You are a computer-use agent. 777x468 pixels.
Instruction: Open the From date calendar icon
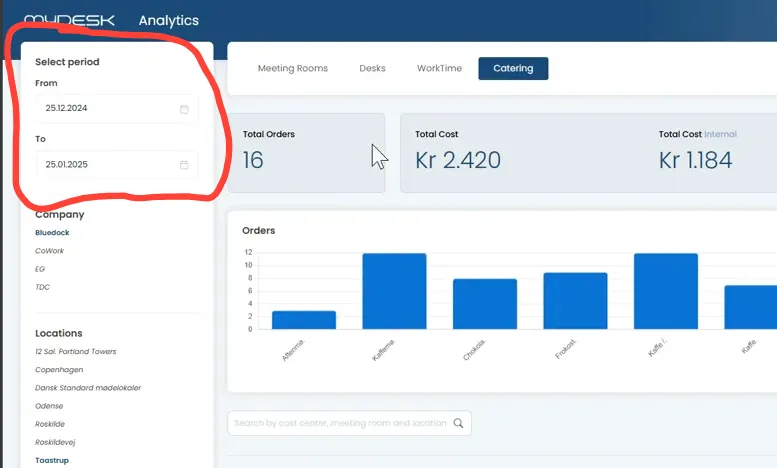[184, 109]
